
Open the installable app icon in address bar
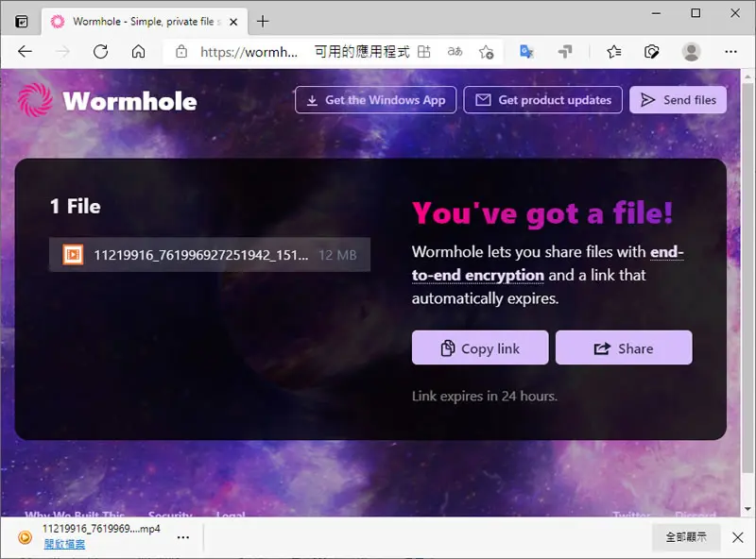click(423, 52)
